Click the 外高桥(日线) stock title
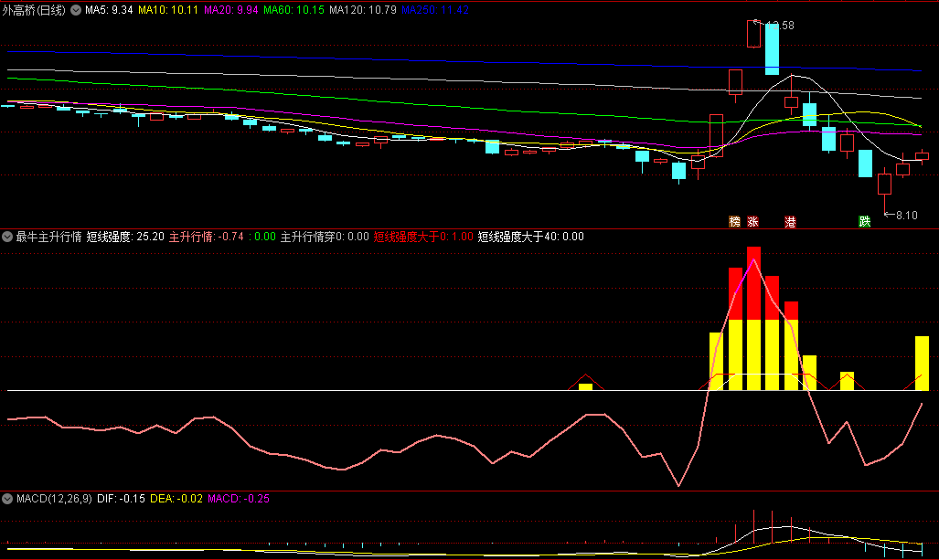 35,10
